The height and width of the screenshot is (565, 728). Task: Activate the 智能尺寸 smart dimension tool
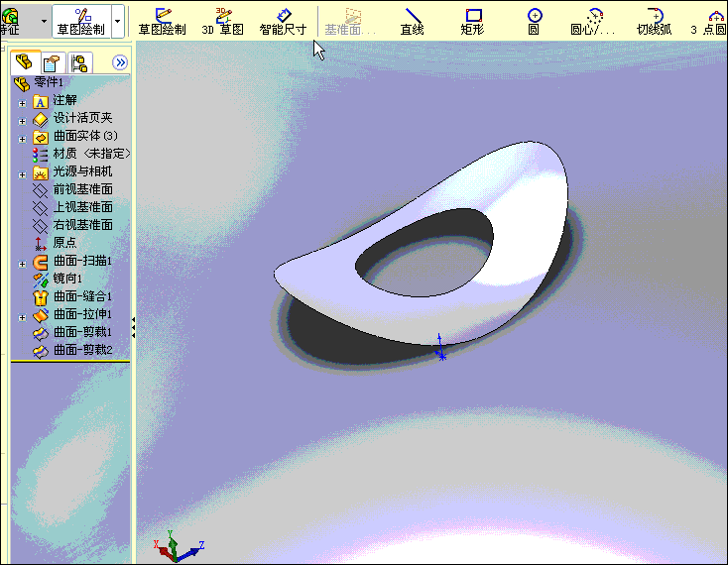point(284,22)
